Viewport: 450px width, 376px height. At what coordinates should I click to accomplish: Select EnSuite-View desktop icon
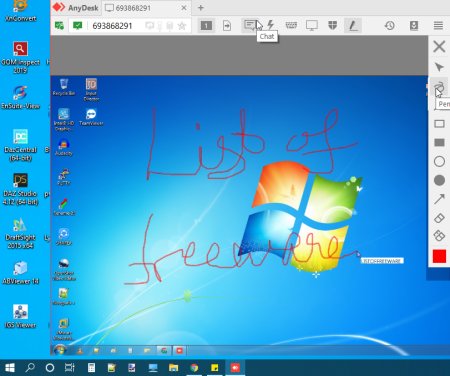pyautogui.click(x=20, y=97)
